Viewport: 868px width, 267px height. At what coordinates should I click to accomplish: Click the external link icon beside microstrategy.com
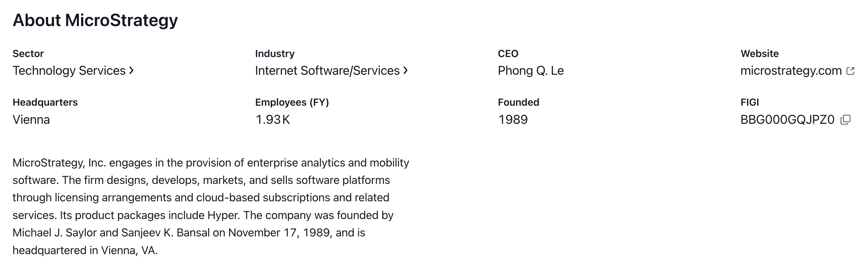point(850,71)
